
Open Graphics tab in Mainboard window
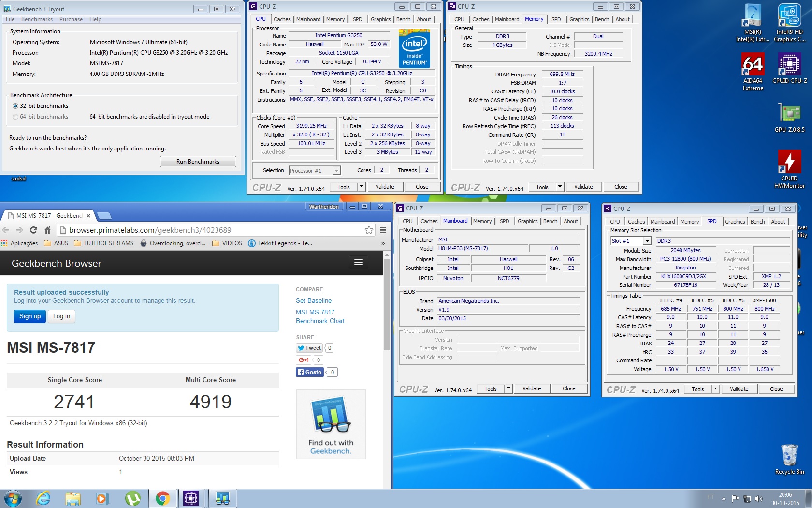coord(527,221)
